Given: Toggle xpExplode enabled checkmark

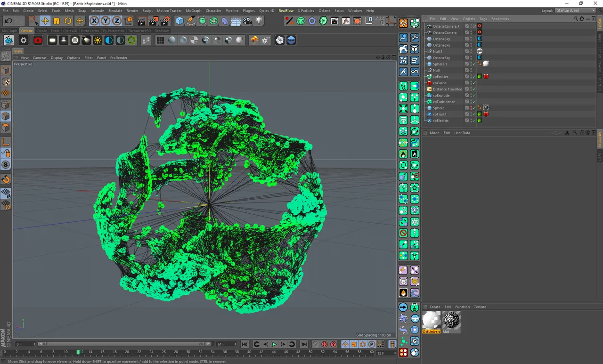Looking at the screenshot, I should pos(474,96).
